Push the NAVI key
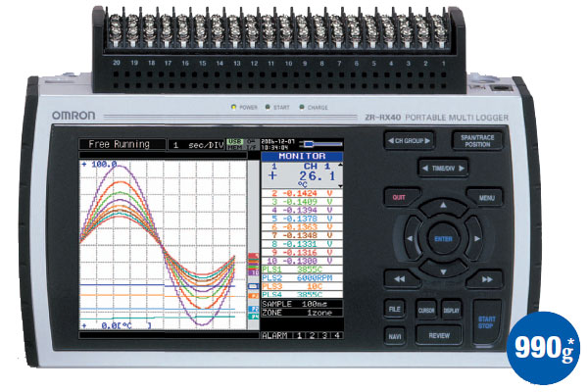 (395, 336)
